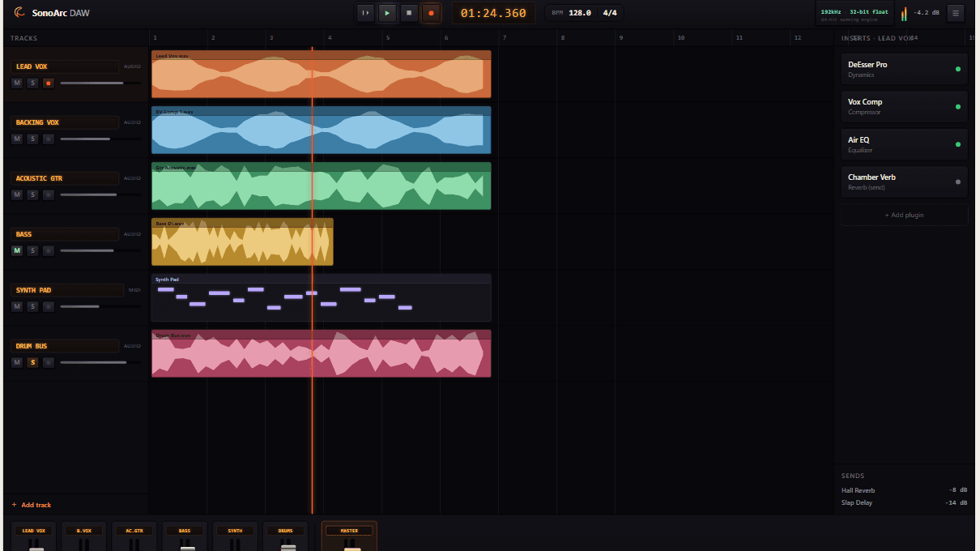This screenshot has width=980, height=551.
Task: Click bar 10 on the timeline ruler
Action: point(681,38)
